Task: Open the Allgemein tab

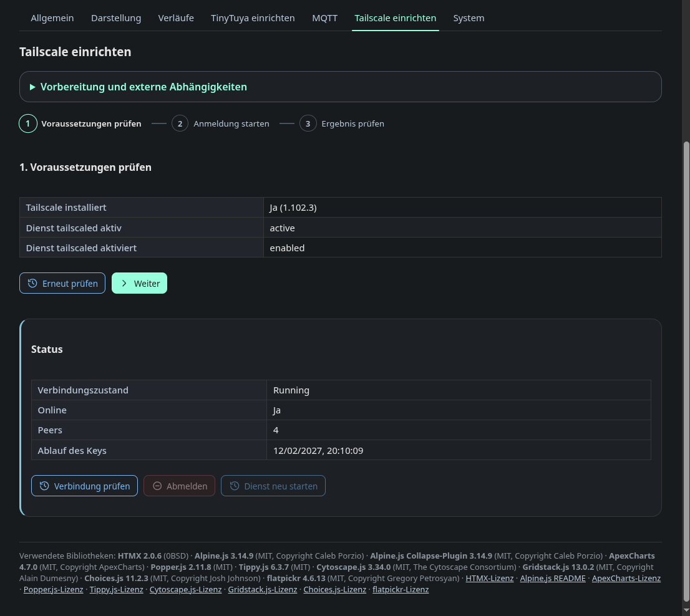Action: [52, 18]
